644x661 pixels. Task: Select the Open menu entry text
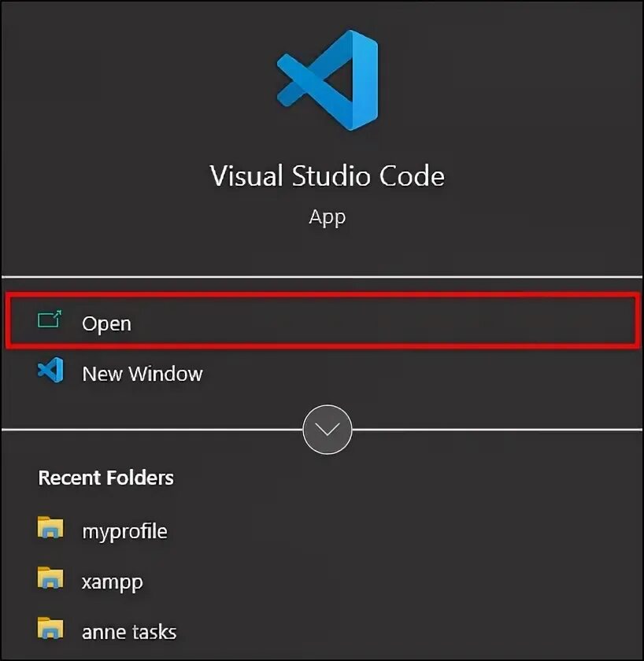point(106,323)
